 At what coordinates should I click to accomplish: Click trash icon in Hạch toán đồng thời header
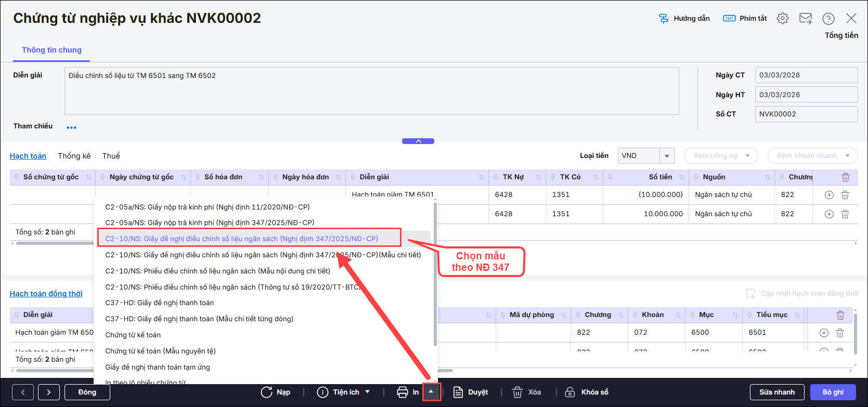coord(840,315)
